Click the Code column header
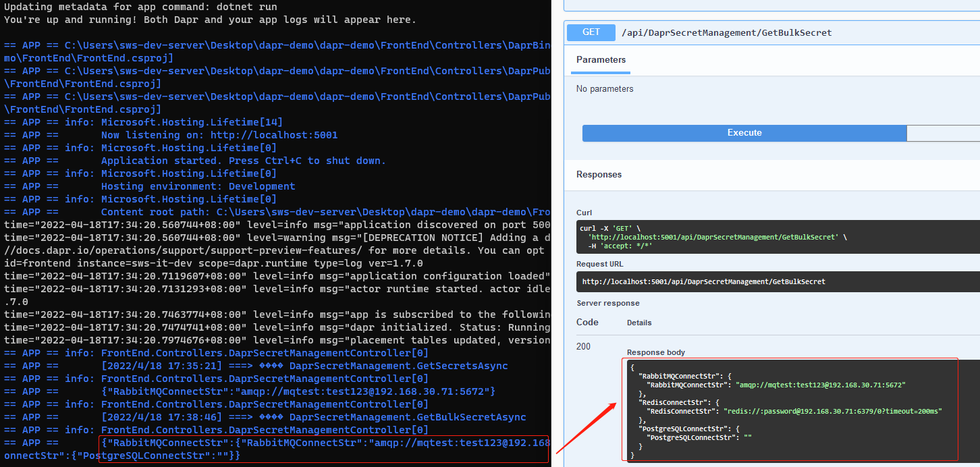Screen dimensions: 980x467 tap(587, 323)
